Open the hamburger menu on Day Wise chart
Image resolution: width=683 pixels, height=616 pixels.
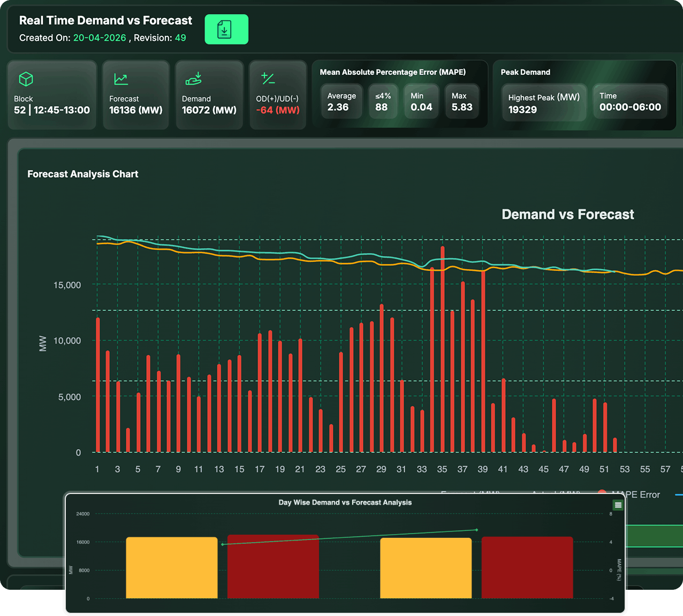tap(618, 505)
